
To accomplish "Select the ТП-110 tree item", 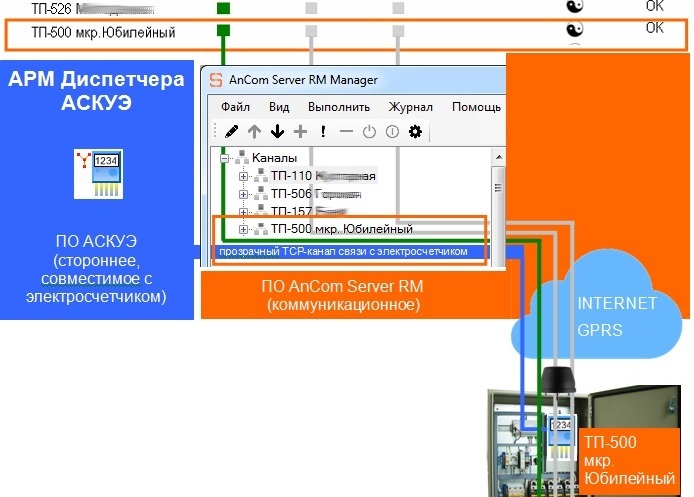I will point(323,176).
